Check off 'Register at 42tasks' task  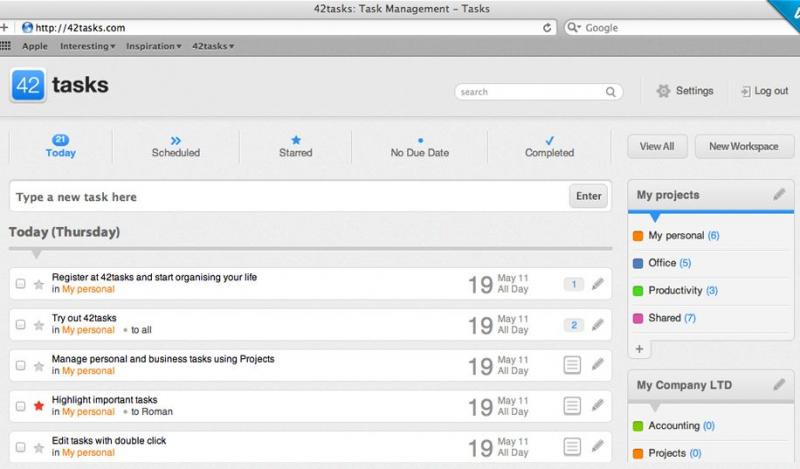tap(20, 284)
